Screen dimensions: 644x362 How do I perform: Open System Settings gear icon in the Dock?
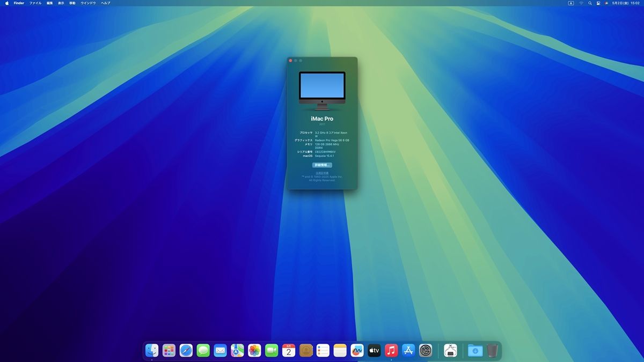pos(426,351)
